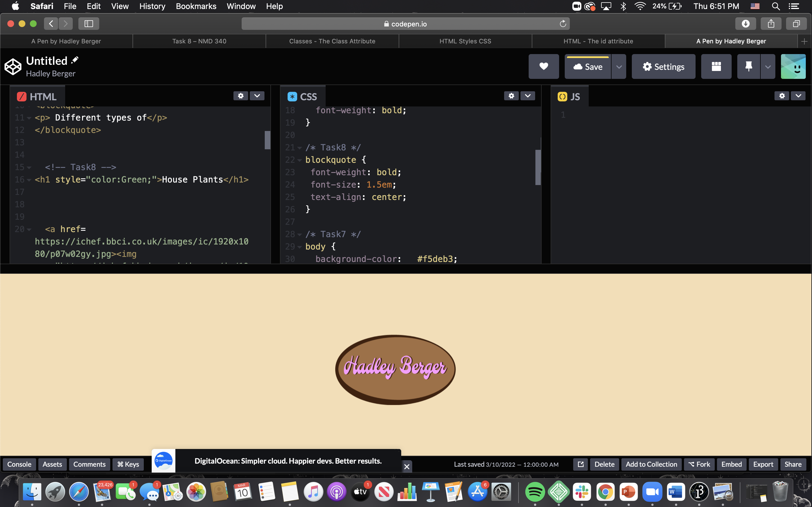
Task: Open the CSS editor settings gear
Action: [x=511, y=96]
